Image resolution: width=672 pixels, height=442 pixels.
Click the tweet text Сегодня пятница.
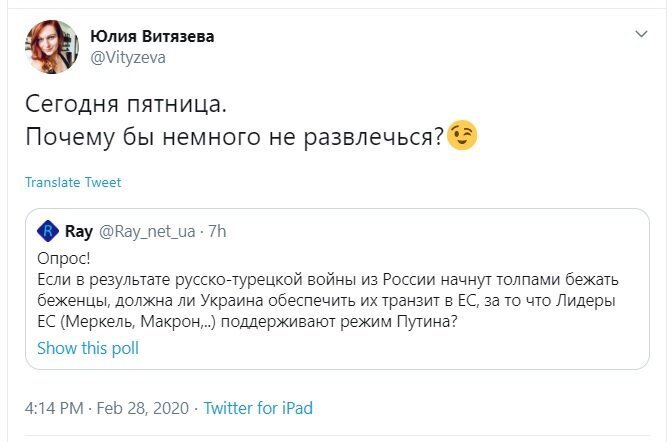[126, 104]
